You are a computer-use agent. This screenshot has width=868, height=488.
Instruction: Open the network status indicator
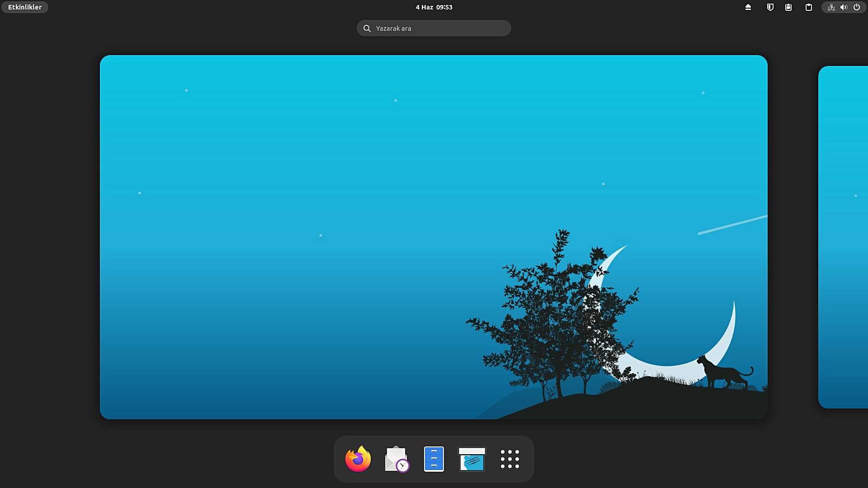[830, 7]
